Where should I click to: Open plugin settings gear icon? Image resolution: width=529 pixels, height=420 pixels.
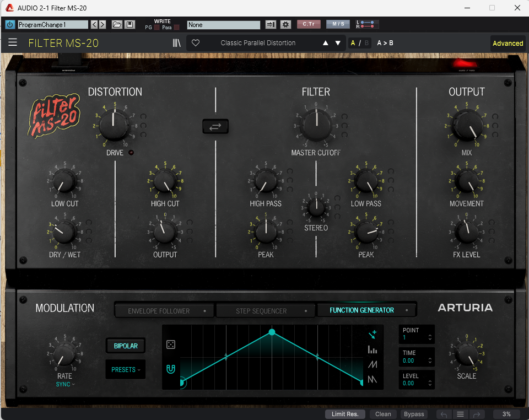286,25
